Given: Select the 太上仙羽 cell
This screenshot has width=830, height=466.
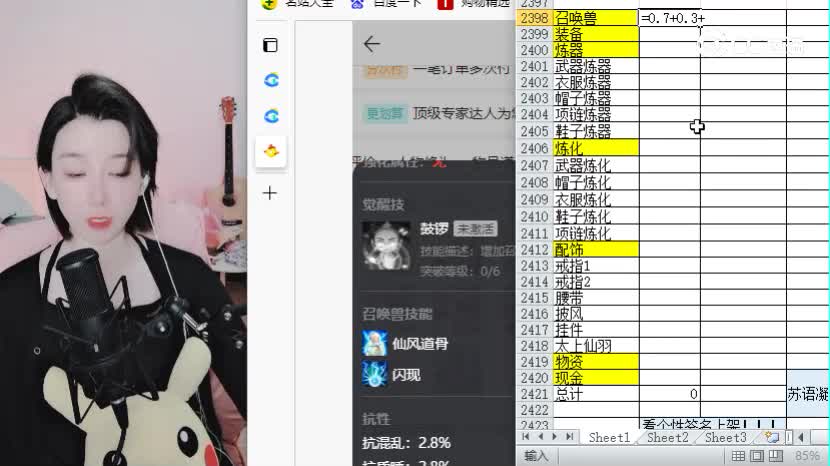Looking at the screenshot, I should click(x=596, y=346).
